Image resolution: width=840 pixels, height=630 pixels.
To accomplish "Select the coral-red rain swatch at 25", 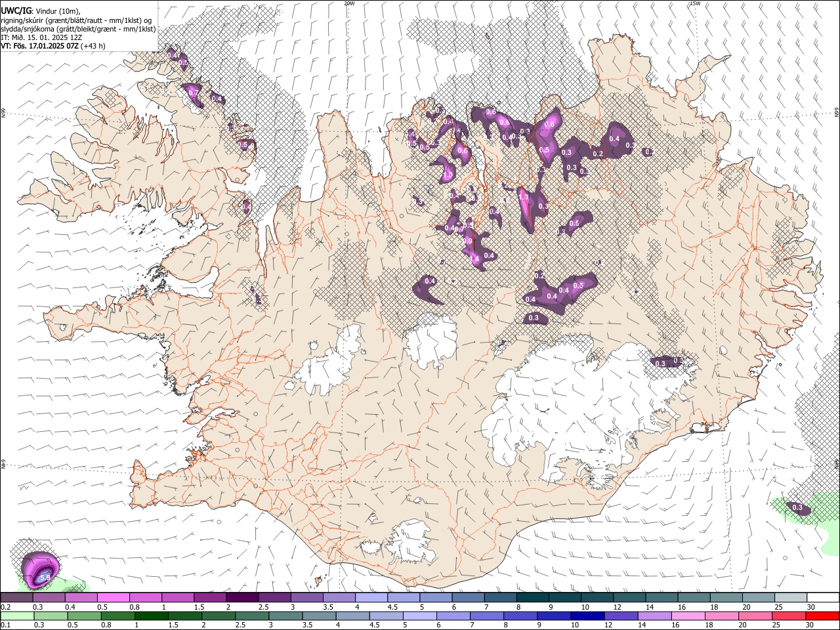I will tap(789, 616).
